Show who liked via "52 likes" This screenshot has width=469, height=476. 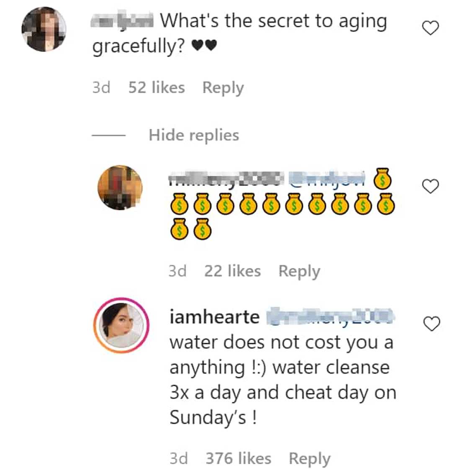(x=156, y=88)
